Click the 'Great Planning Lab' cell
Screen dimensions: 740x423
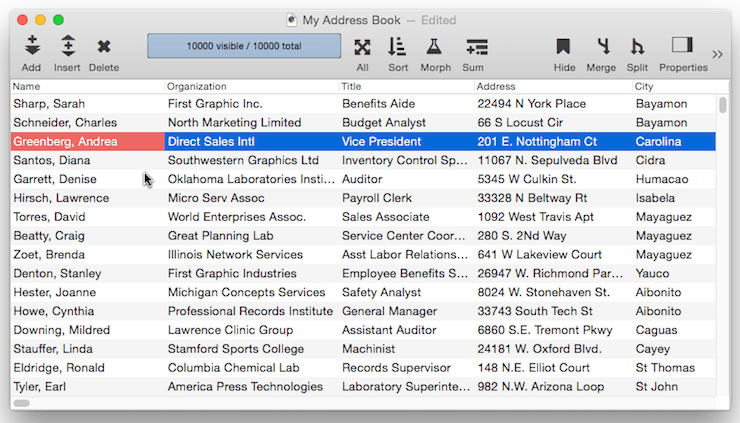tap(252, 236)
